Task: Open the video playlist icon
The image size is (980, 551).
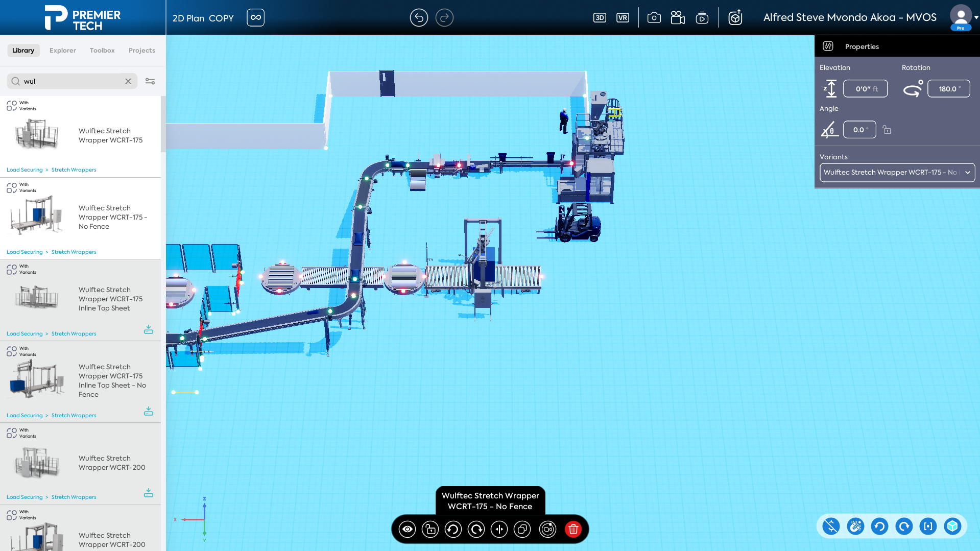Action: [702, 18]
